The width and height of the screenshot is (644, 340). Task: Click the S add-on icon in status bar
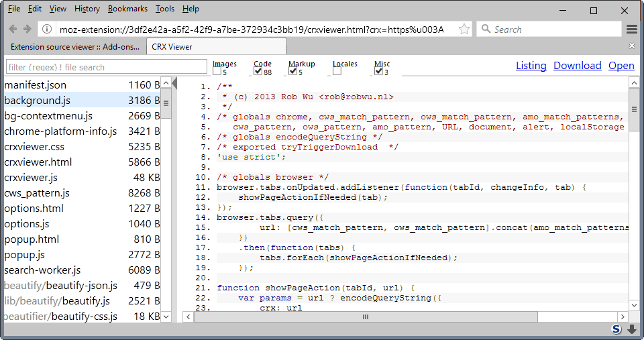tap(616, 329)
